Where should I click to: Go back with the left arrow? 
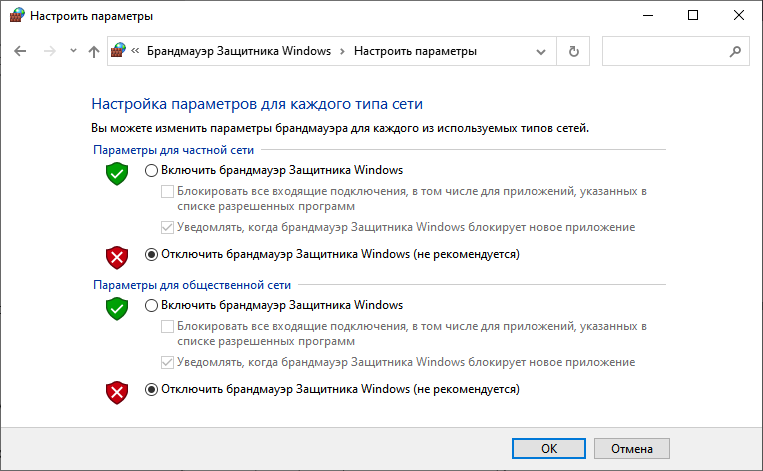(22, 51)
